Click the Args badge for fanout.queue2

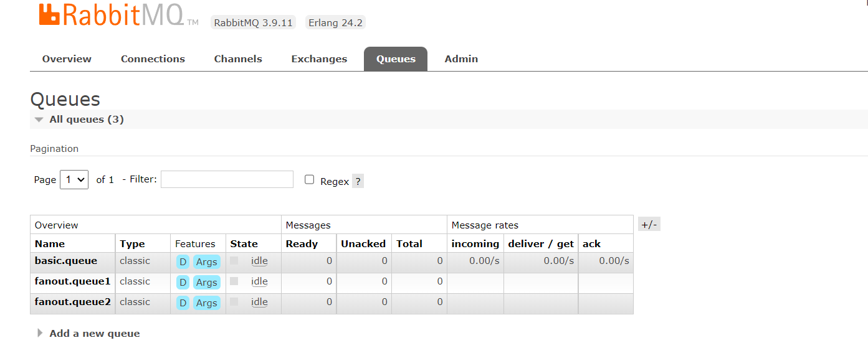coord(206,303)
